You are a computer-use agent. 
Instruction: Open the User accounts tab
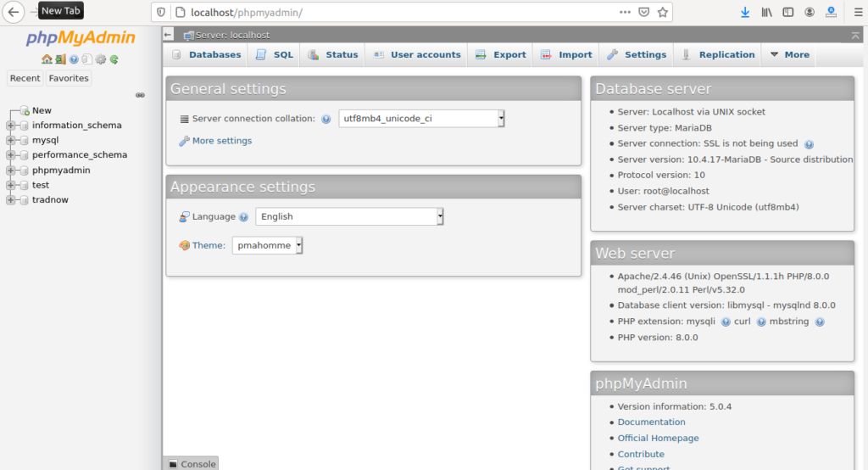pos(417,55)
